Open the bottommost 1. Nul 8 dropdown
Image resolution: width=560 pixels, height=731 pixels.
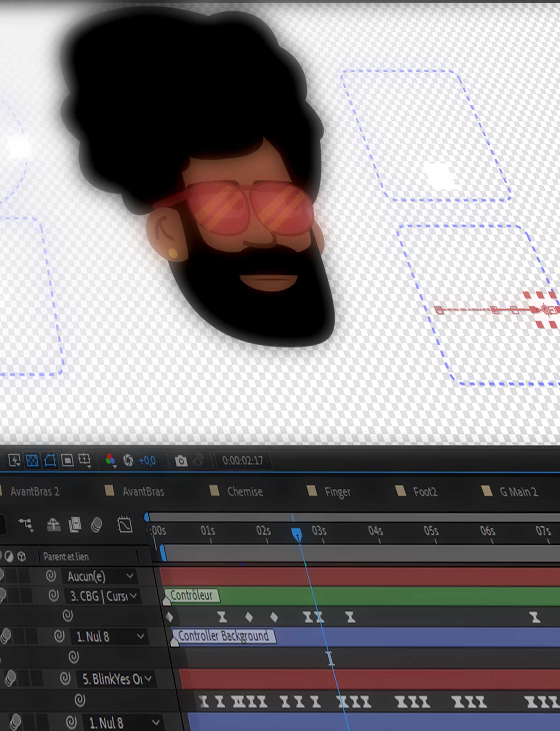click(x=124, y=722)
